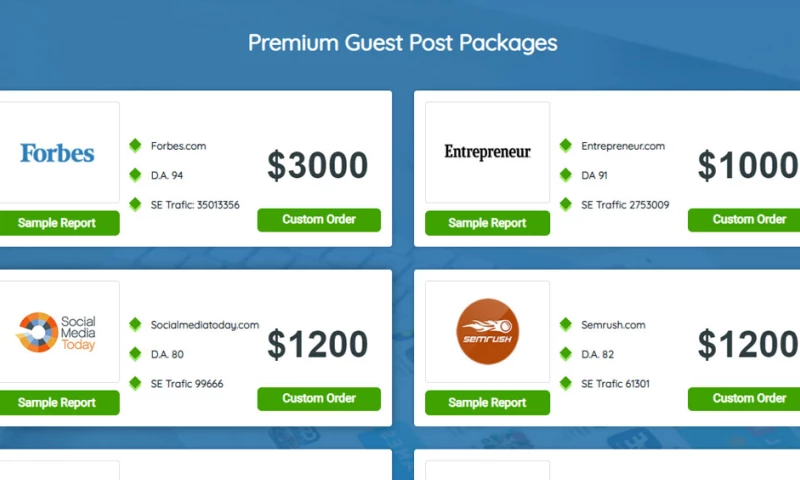Click the $3000 price on Forbes card

click(317, 166)
